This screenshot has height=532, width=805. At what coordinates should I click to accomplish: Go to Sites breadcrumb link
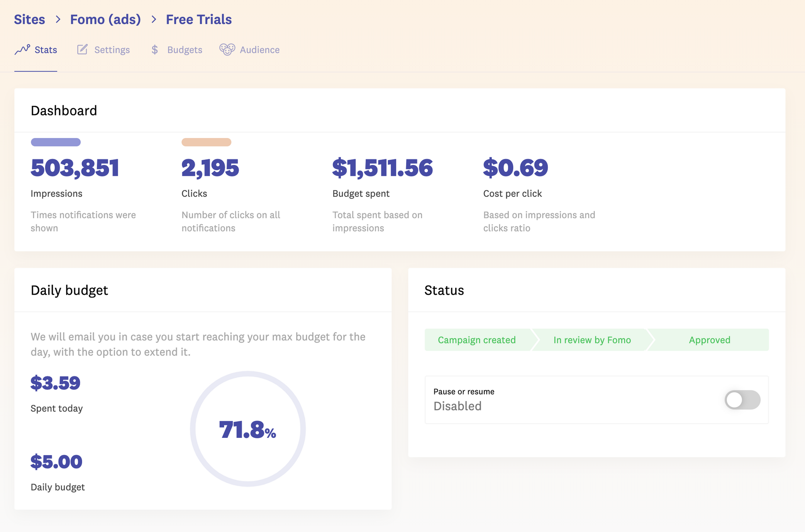[x=29, y=19]
